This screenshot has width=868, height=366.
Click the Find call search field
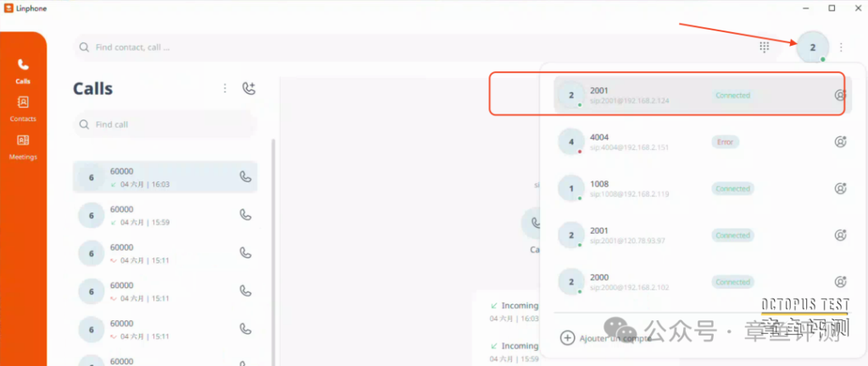coord(165,125)
